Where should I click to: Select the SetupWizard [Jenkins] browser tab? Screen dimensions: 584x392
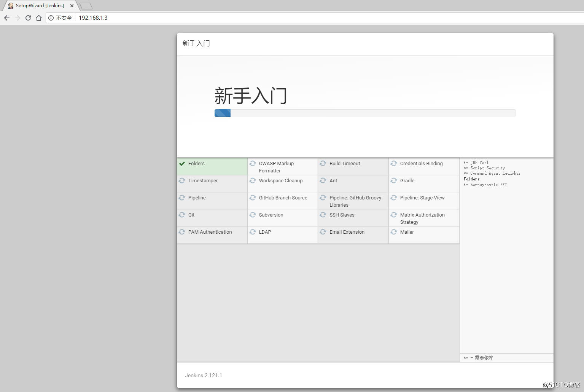(x=40, y=6)
